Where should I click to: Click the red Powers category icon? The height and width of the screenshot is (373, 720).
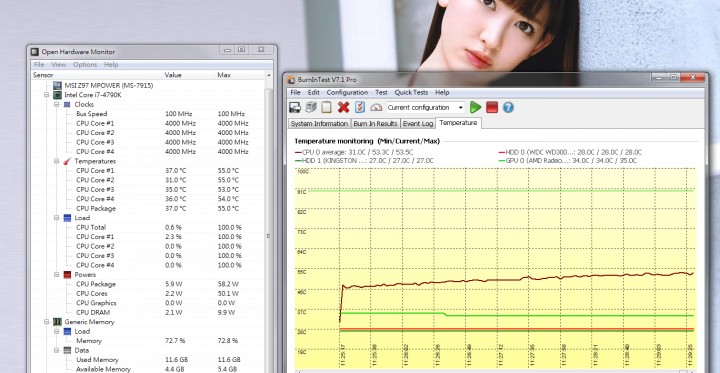pyautogui.click(x=68, y=275)
